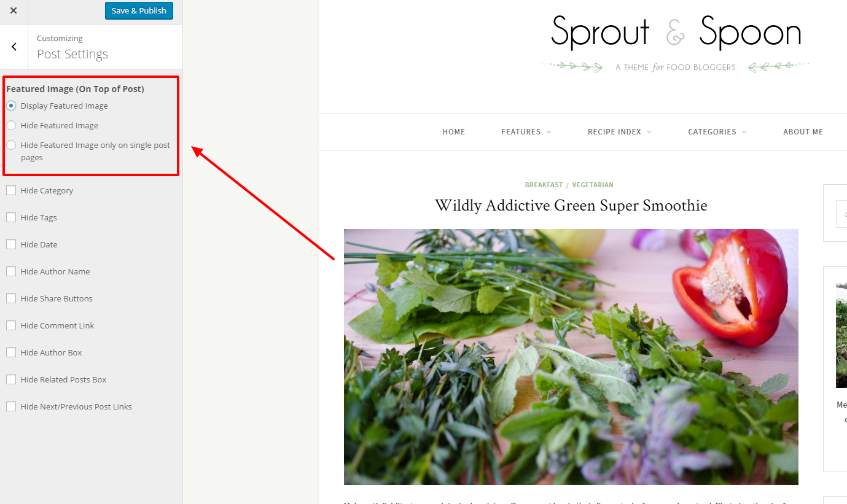
Task: Enable Hide Share Buttons checkbox
Action: [11, 298]
